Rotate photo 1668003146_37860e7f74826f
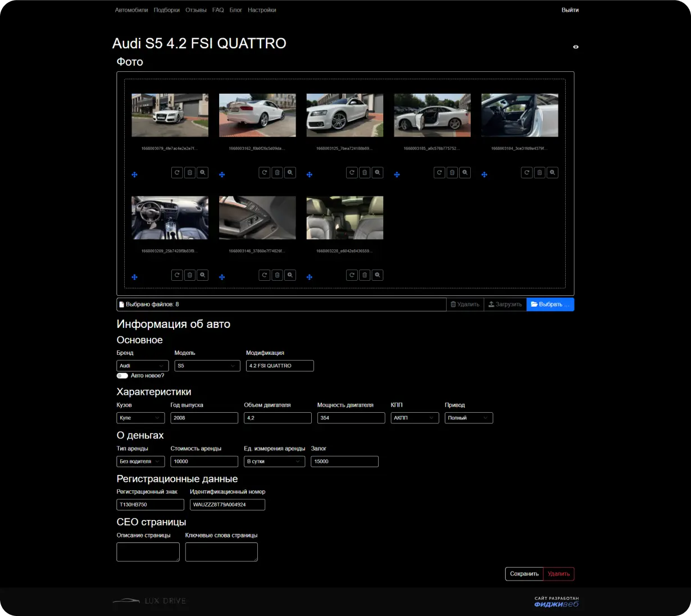This screenshot has width=691, height=616. click(265, 275)
